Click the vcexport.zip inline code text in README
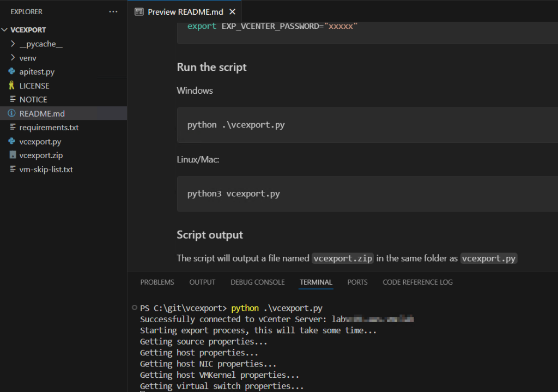The height and width of the screenshot is (392, 558). coord(342,258)
